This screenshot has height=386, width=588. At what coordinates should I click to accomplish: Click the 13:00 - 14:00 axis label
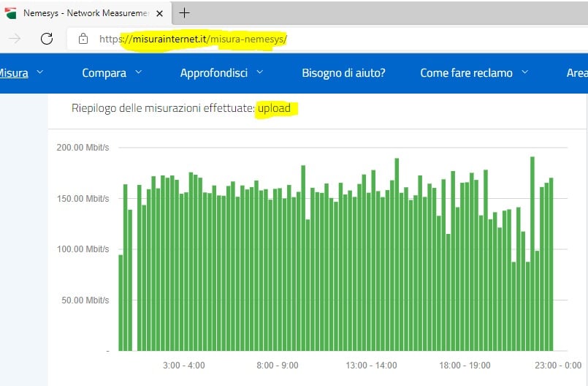click(371, 365)
